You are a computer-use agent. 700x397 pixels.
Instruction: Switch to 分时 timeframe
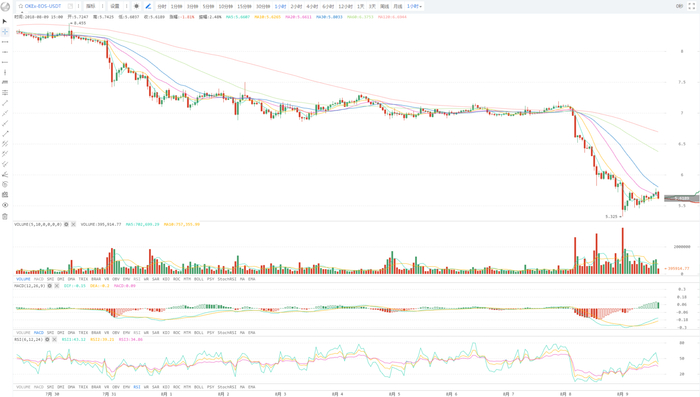tap(162, 6)
